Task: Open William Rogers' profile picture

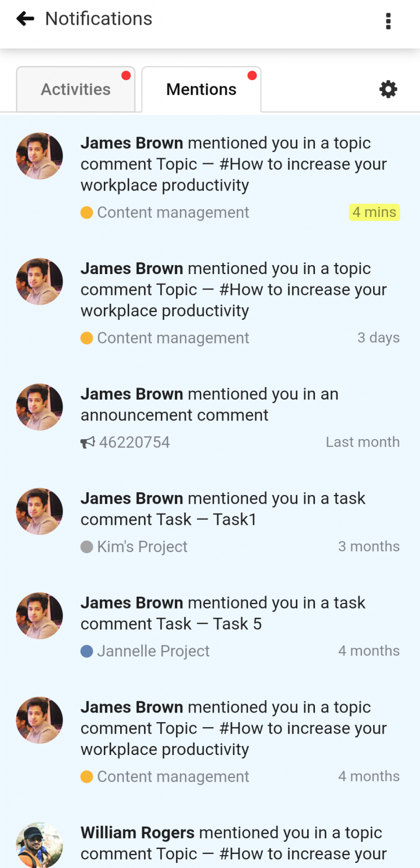Action: pos(40,845)
